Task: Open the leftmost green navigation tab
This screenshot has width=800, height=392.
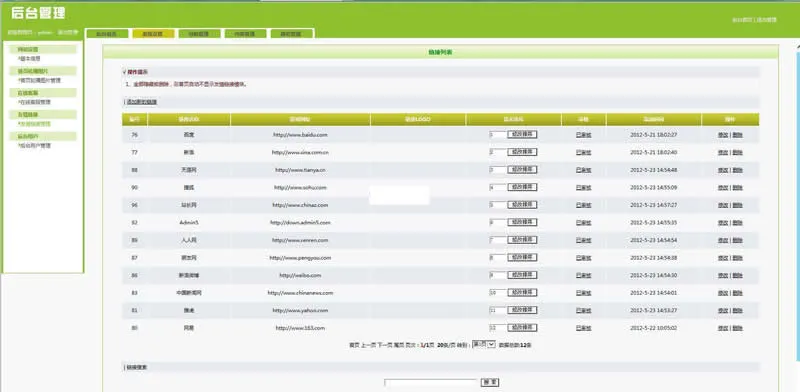Action: pyautogui.click(x=107, y=34)
